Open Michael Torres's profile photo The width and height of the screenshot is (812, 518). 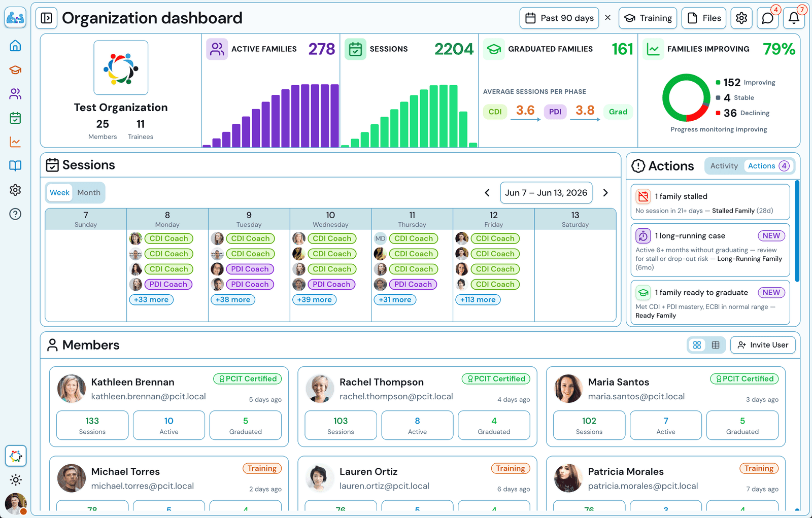tap(72, 478)
